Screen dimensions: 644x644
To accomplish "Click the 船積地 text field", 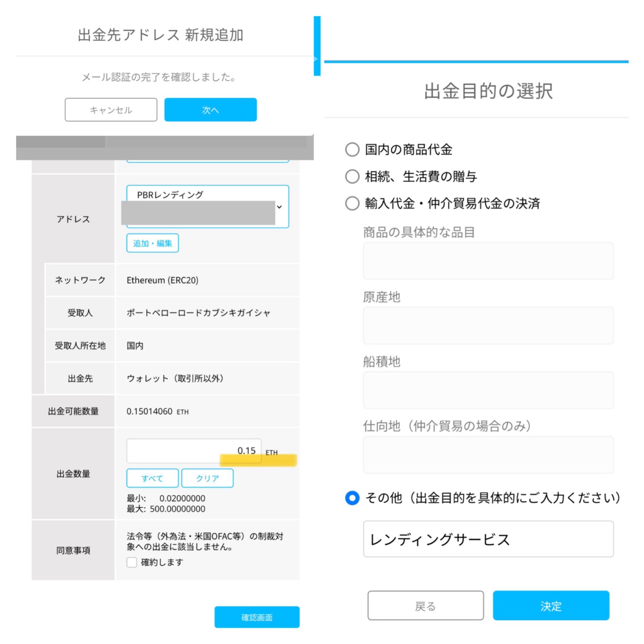I will tap(488, 390).
